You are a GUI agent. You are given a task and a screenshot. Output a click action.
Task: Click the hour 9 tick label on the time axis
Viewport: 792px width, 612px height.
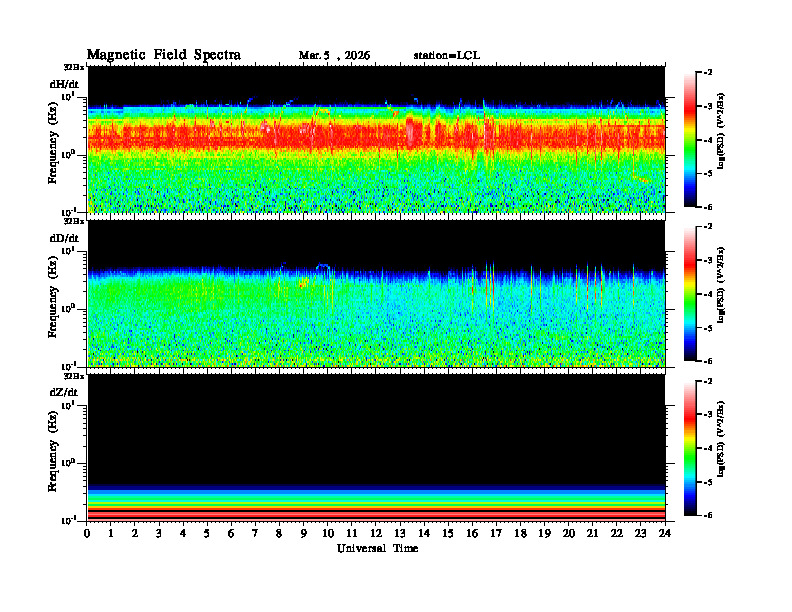[x=303, y=533]
